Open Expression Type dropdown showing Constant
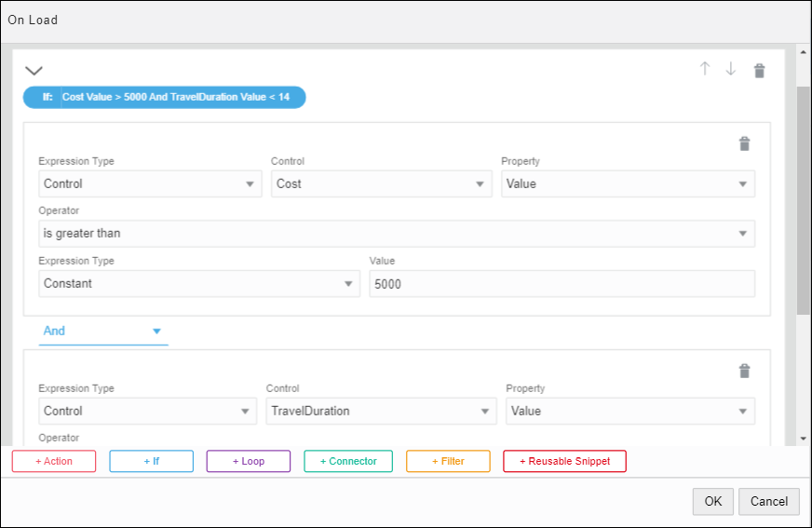Screen dimensions: 812x528 (199, 284)
